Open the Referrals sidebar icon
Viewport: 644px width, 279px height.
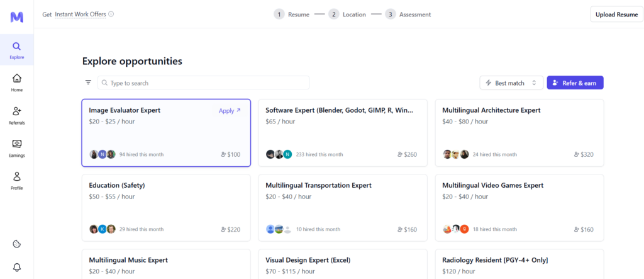pos(17,115)
